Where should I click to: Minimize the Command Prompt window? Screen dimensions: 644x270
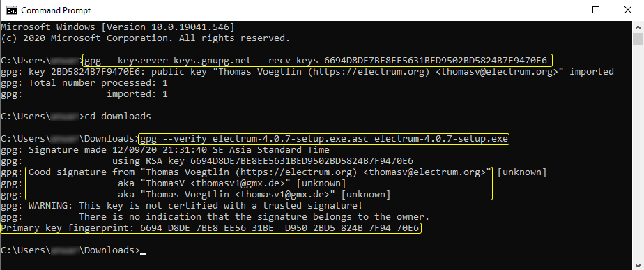pos(565,10)
